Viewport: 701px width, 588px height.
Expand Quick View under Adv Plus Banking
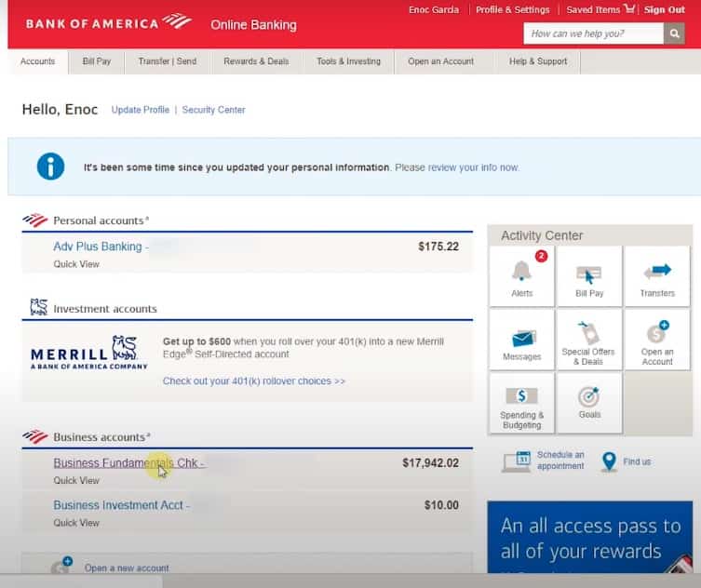tap(76, 264)
